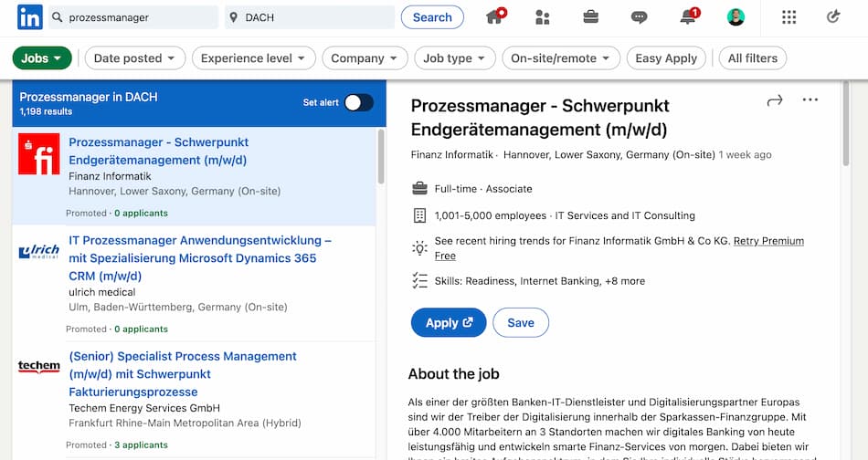This screenshot has width=868, height=460.
Task: Open the LinkedIn home icon
Action: (x=495, y=17)
